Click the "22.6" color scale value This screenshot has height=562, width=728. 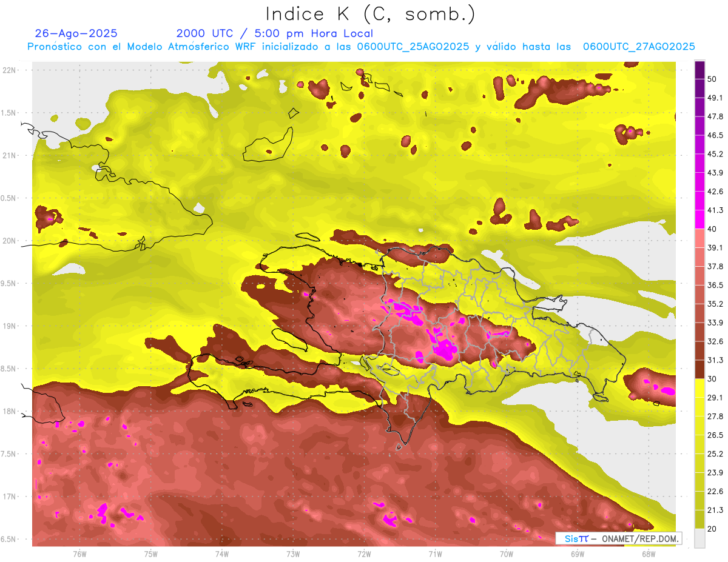[715, 492]
